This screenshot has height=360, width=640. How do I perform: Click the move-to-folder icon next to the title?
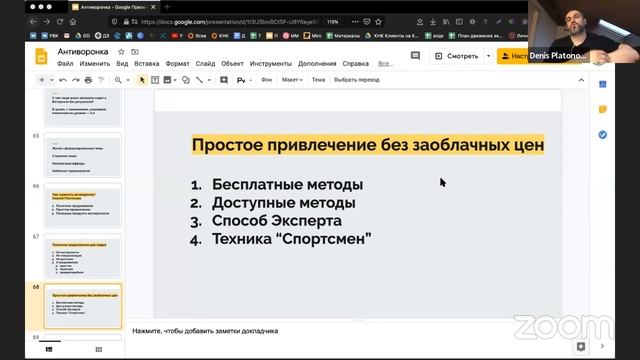pyautogui.click(x=135, y=52)
